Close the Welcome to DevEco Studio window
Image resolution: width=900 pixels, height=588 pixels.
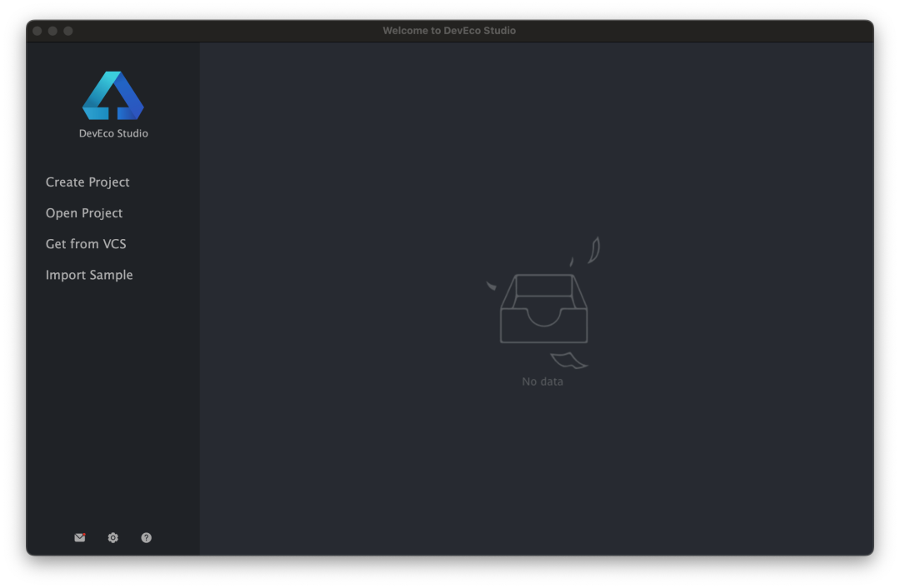click(x=37, y=31)
